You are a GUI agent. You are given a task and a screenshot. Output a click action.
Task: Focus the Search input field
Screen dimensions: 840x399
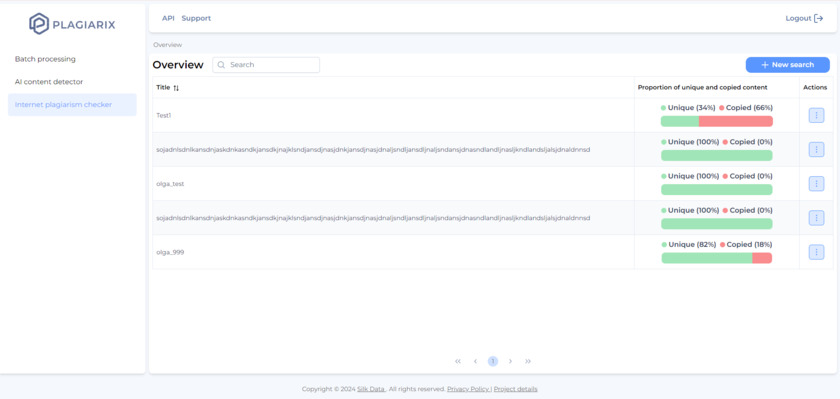click(x=266, y=65)
